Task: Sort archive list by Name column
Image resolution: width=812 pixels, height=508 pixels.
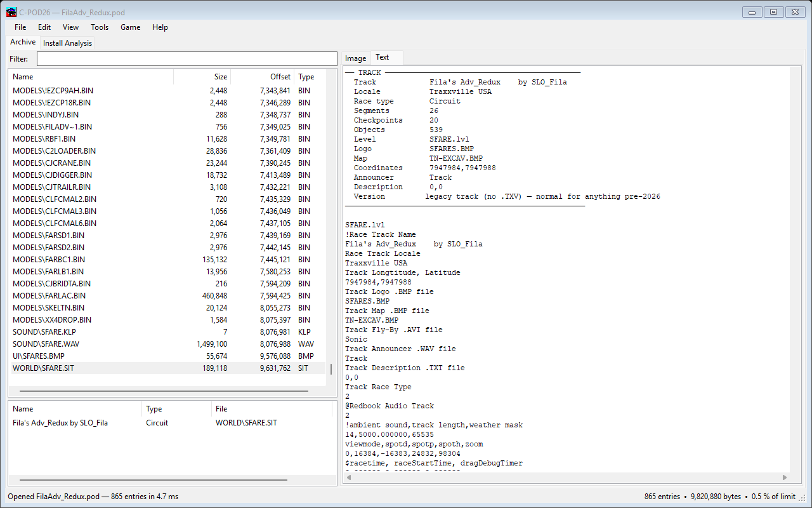Action: 91,77
